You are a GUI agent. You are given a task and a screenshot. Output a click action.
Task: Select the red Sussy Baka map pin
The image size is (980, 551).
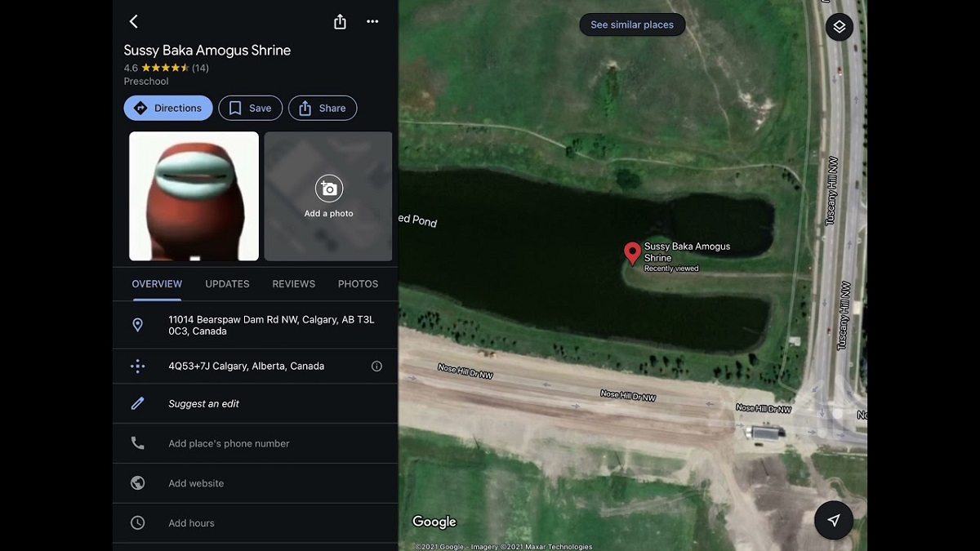point(632,254)
